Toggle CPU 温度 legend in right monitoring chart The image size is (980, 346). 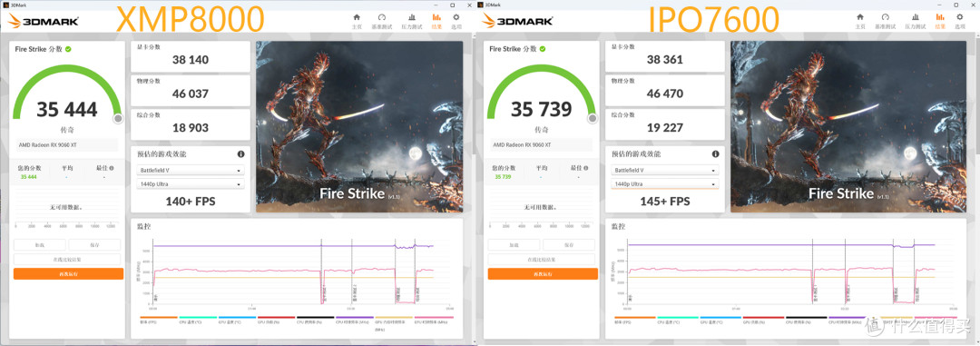[x=678, y=320]
